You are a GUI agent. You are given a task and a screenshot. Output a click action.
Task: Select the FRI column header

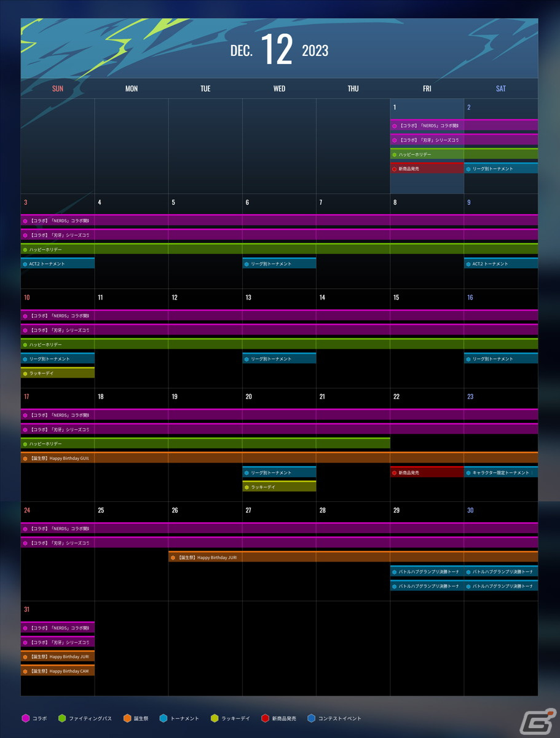click(427, 89)
